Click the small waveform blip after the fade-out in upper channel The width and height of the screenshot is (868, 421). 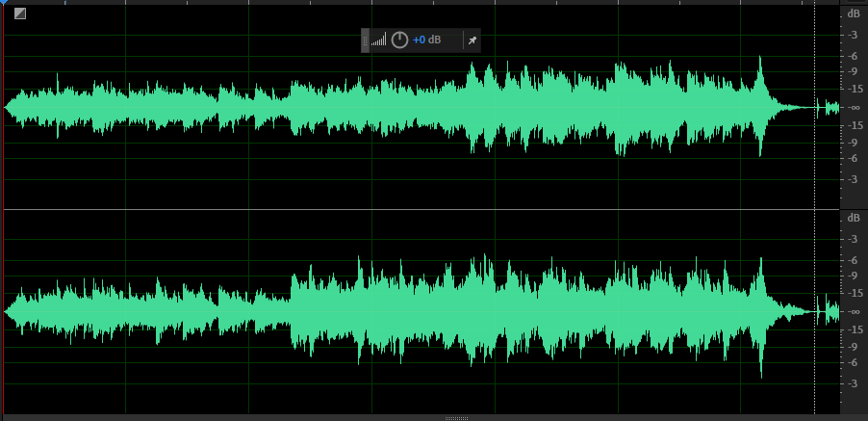820,108
